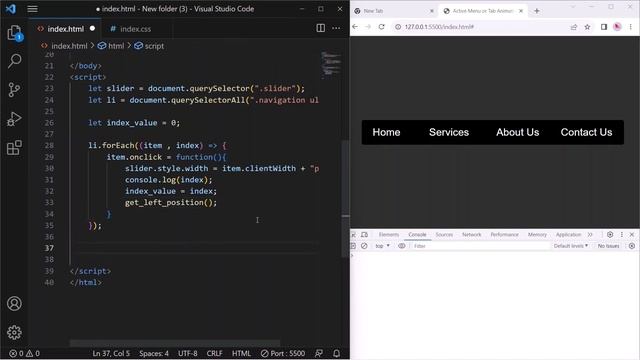Screen dimensions: 640x360
Task: Open the Chrome profile avatar
Action: (x=617, y=27)
